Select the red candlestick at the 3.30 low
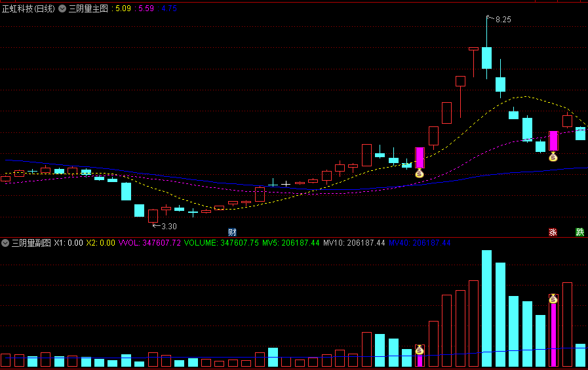 (x=153, y=215)
